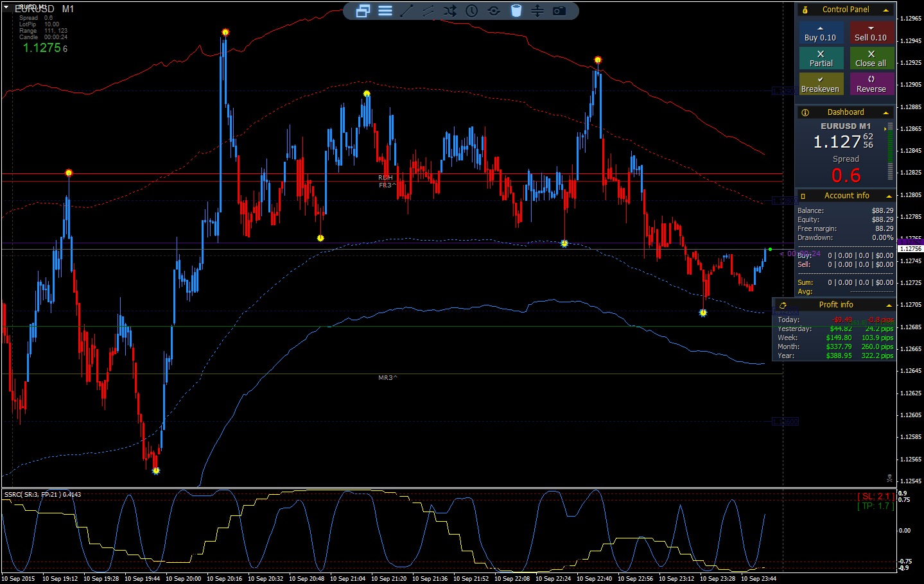Click the vertical compress arrows icon in the toolbar

(x=537, y=11)
